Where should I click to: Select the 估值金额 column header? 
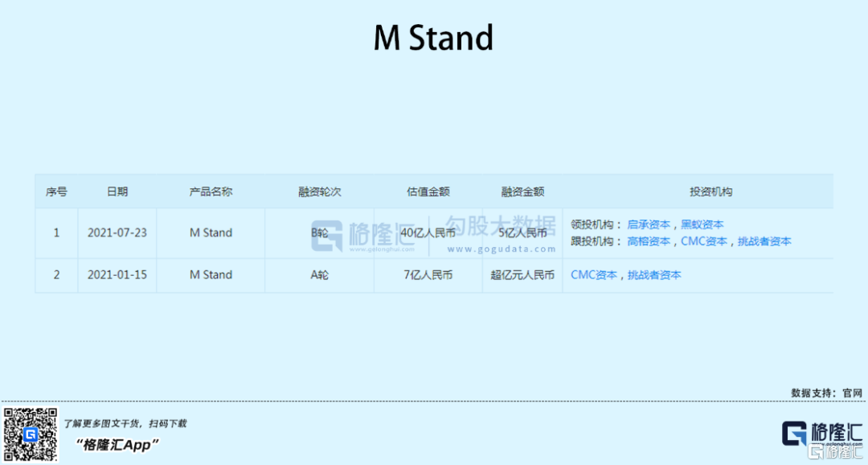(x=428, y=191)
